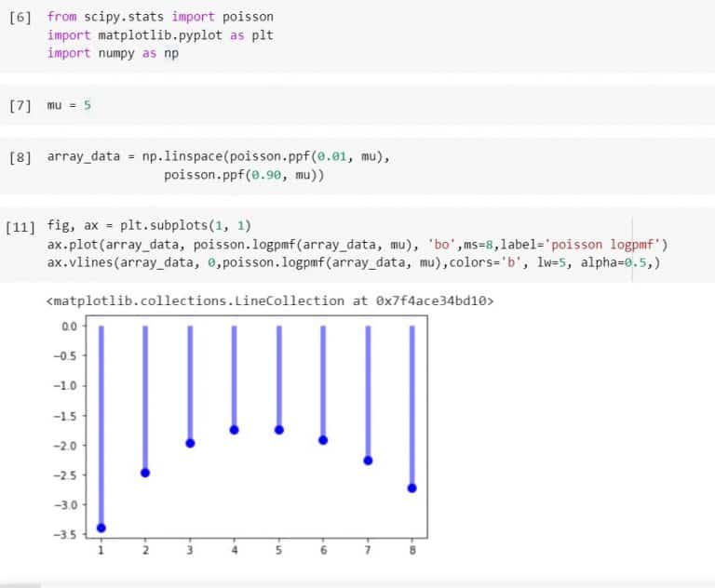
Task: Click the 'from scipy.stats import poisson' code line
Action: click(160, 17)
